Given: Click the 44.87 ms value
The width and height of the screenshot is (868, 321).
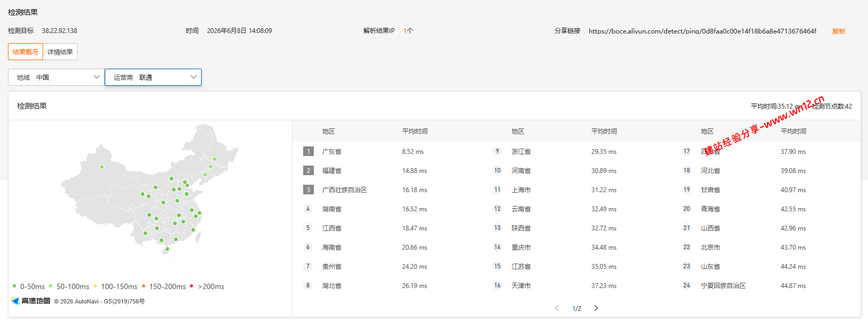Looking at the screenshot, I should 793,286.
